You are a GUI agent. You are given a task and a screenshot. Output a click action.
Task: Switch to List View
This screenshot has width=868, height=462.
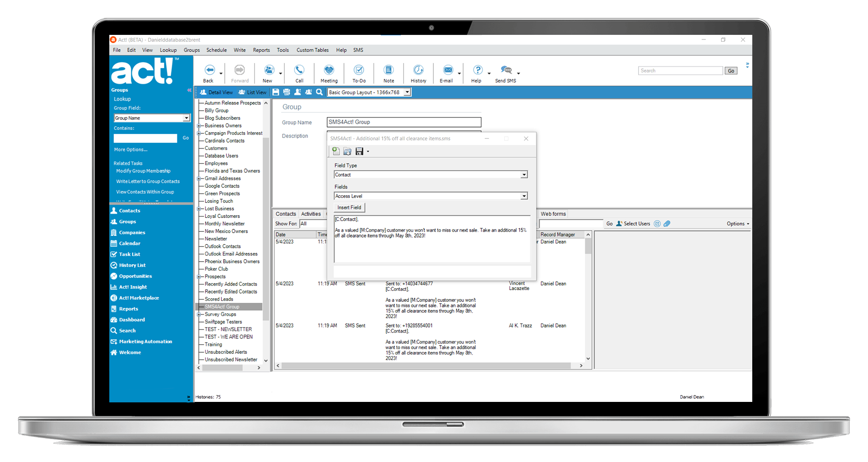(x=252, y=92)
